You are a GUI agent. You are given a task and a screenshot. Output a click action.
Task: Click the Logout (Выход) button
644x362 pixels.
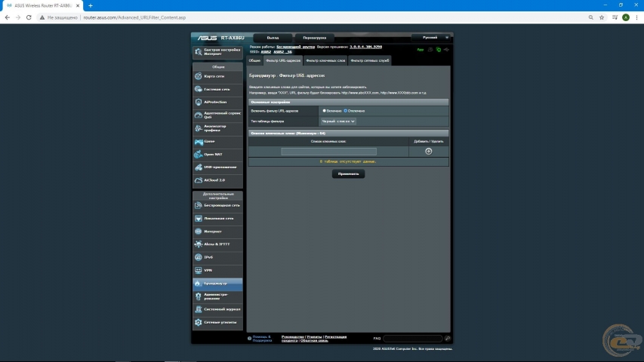[273, 38]
